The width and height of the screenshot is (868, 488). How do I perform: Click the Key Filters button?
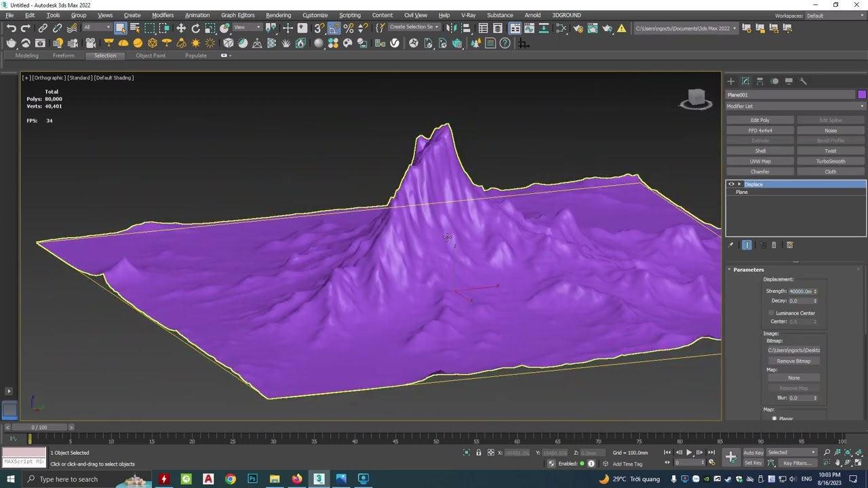point(797,463)
